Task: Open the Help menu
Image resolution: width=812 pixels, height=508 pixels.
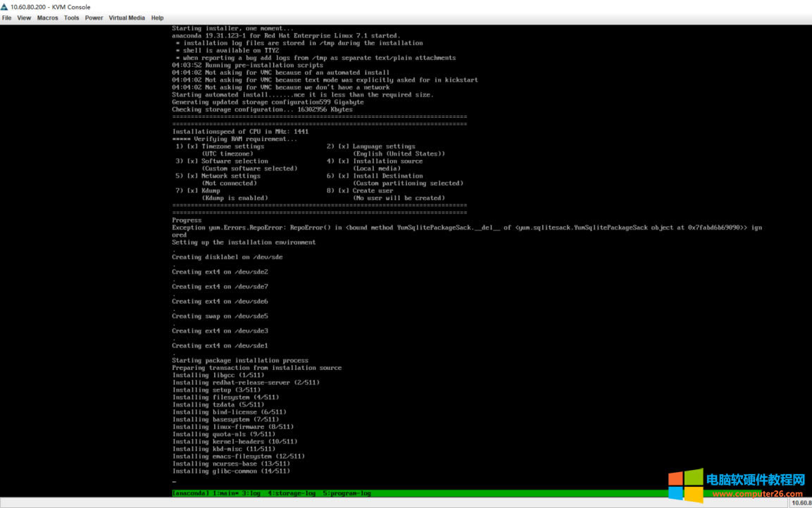Action: point(157,18)
